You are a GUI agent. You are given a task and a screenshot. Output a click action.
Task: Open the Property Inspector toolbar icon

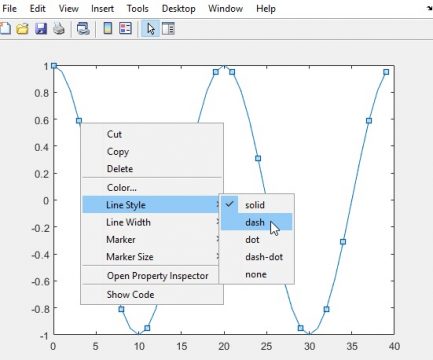(x=168, y=28)
